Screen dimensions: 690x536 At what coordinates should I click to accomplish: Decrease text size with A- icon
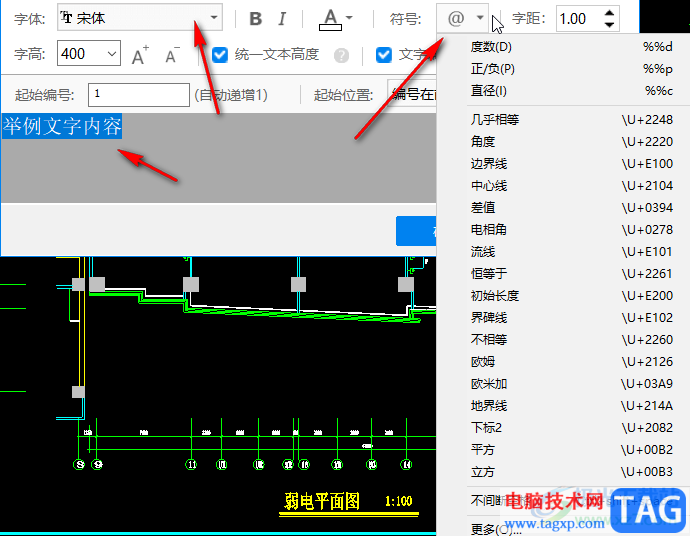172,55
